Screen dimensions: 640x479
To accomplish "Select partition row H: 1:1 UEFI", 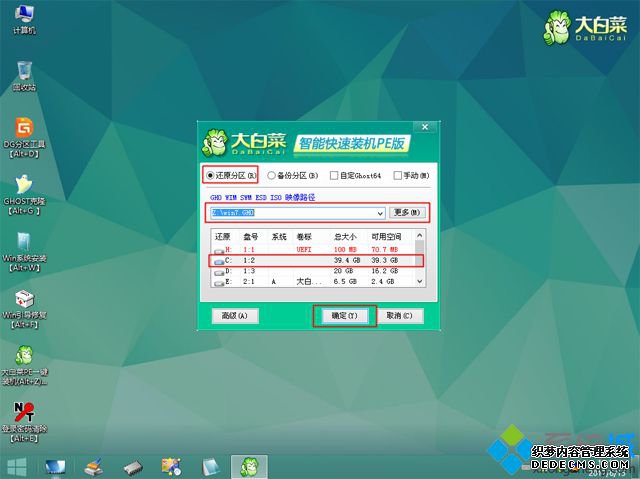I will 313,249.
